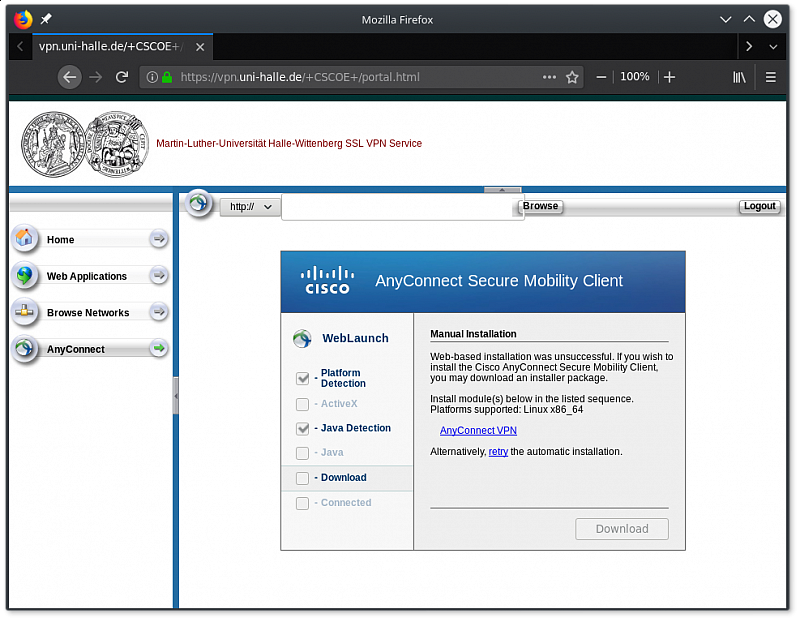This screenshot has height=622, width=800.
Task: Click the Firefox logo icon in title bar
Action: tap(23, 19)
